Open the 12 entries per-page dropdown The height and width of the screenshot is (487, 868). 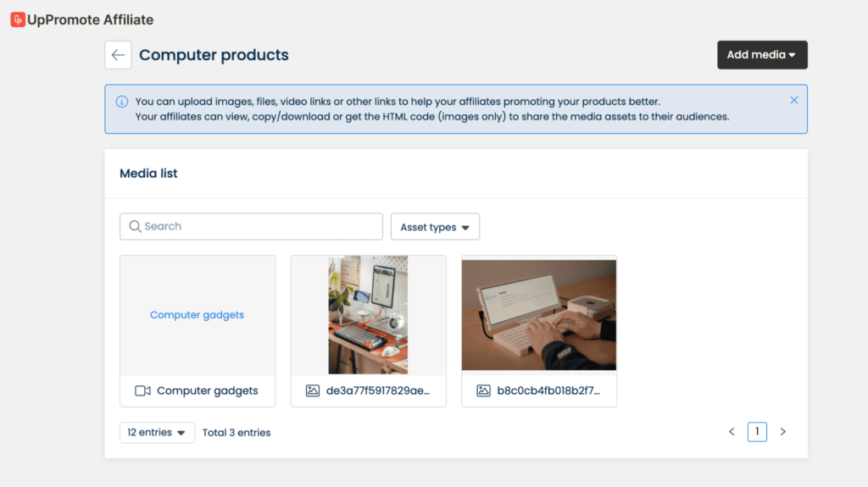pyautogui.click(x=157, y=433)
